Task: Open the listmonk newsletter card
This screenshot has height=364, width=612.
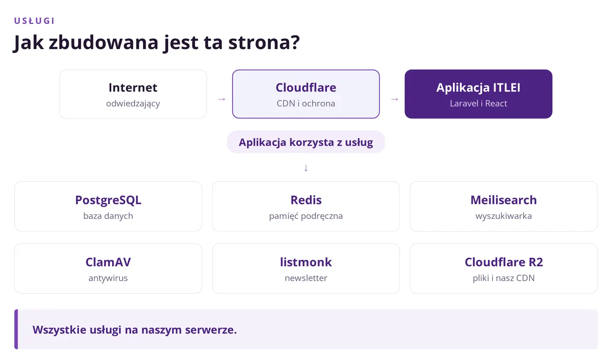Action: (306, 268)
